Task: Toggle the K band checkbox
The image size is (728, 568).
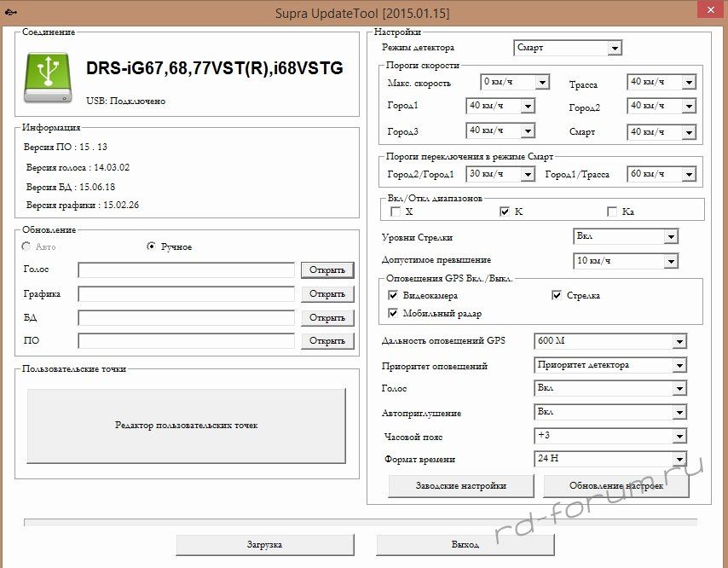Action: click(505, 212)
